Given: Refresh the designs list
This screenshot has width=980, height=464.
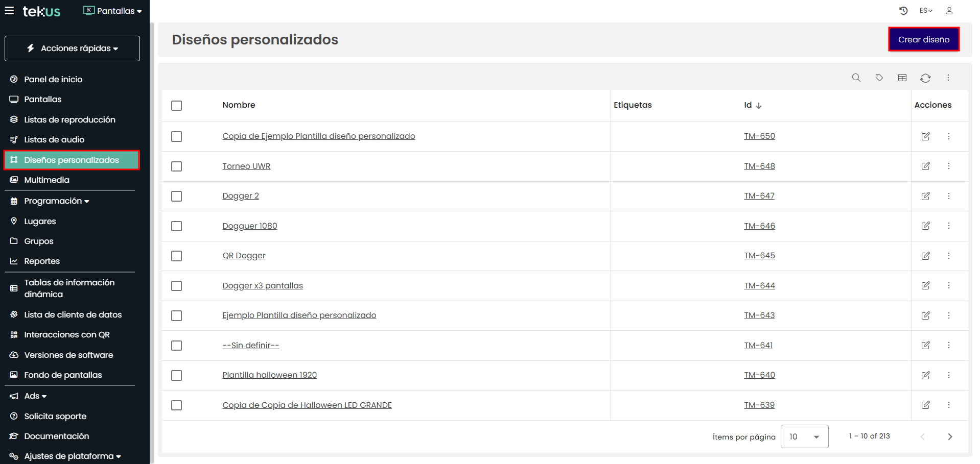Looking at the screenshot, I should [925, 78].
